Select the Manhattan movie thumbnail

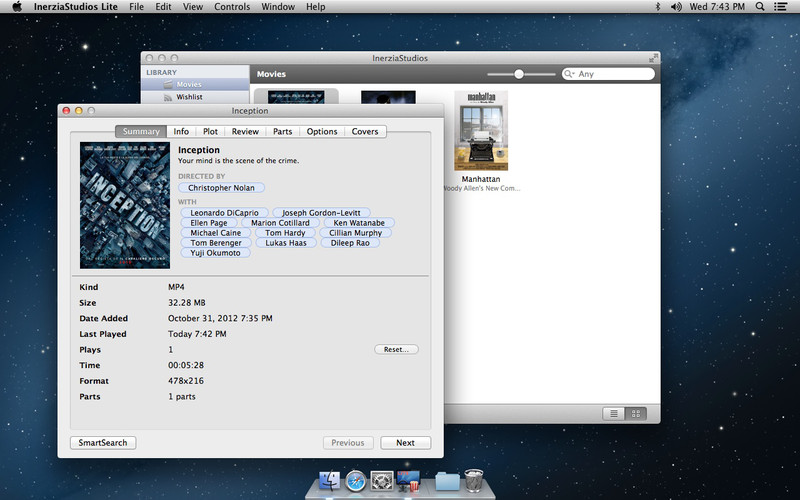[481, 131]
